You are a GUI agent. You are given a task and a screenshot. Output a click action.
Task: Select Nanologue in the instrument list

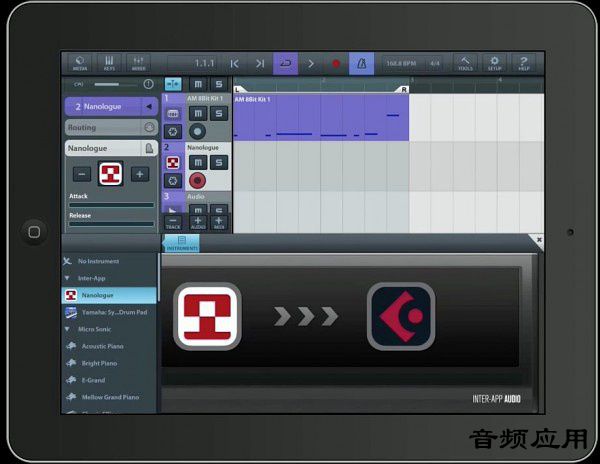109,295
